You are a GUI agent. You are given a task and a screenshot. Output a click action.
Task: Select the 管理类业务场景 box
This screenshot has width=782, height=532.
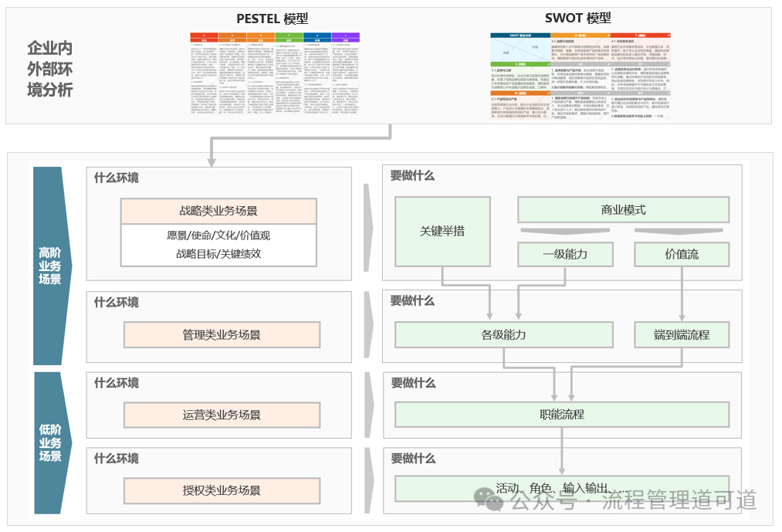[x=222, y=335]
